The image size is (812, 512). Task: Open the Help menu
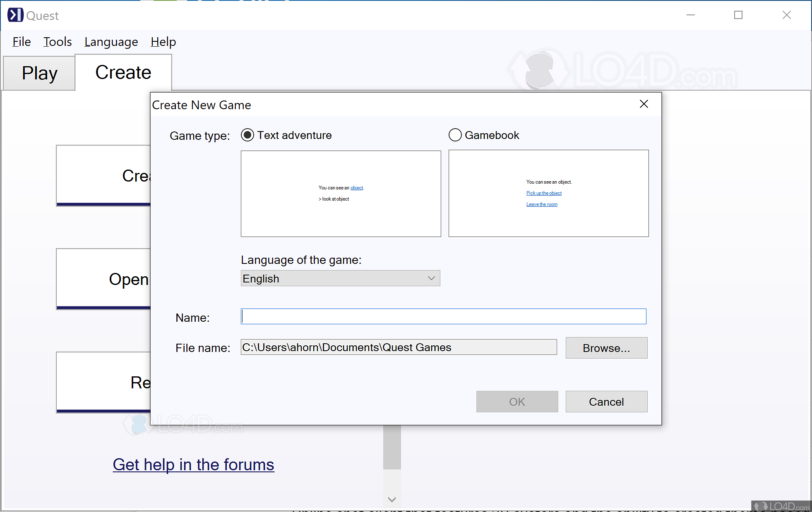[x=163, y=42]
